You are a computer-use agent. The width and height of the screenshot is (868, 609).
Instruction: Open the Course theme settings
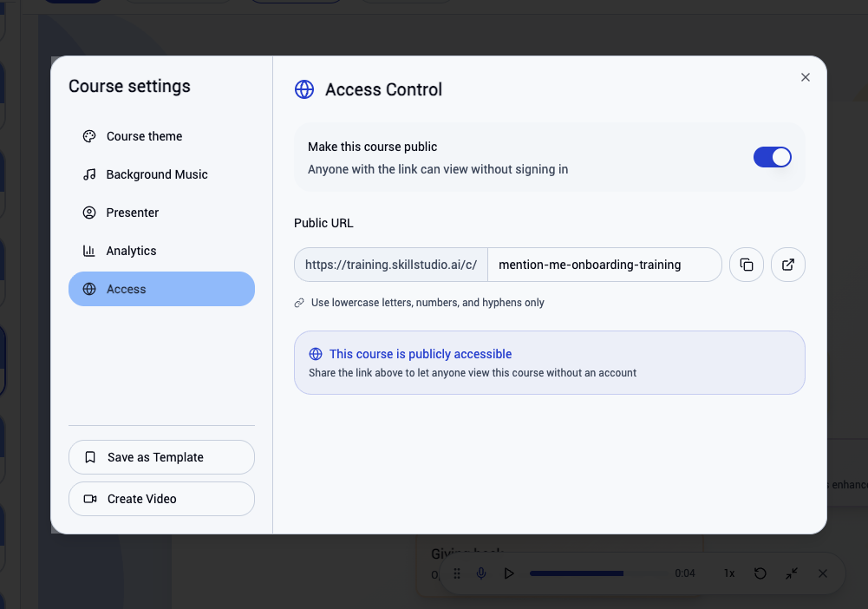point(161,136)
